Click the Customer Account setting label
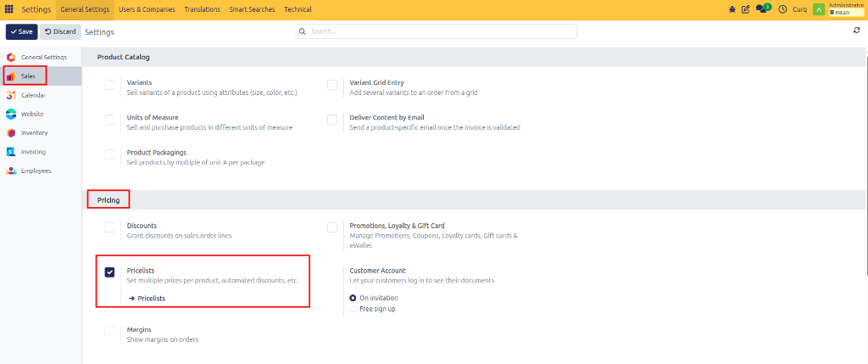Screen dimensions: 868x364 (377, 271)
